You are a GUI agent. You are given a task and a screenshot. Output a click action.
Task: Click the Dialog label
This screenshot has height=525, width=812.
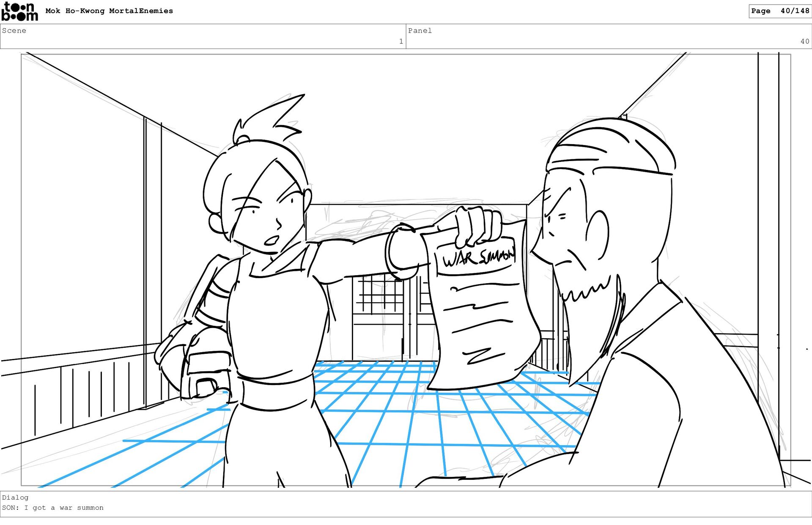pyautogui.click(x=15, y=498)
